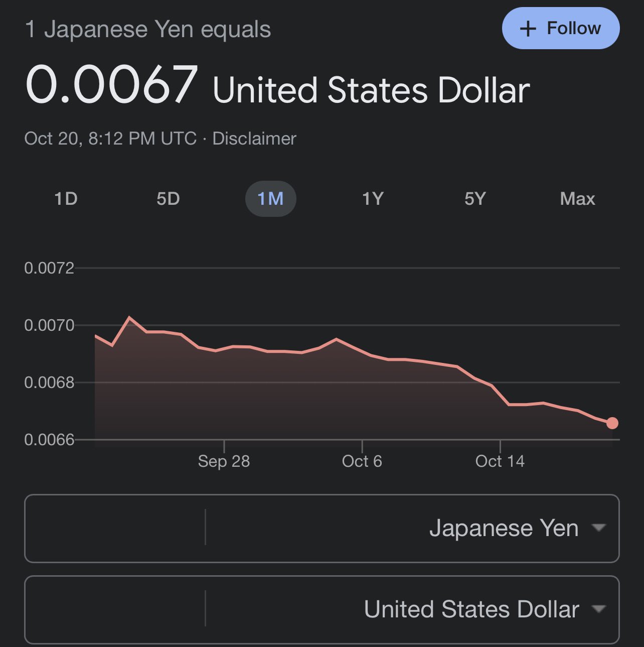Switch chart to 5Y range
Screen dimensions: 644x647
coord(475,199)
